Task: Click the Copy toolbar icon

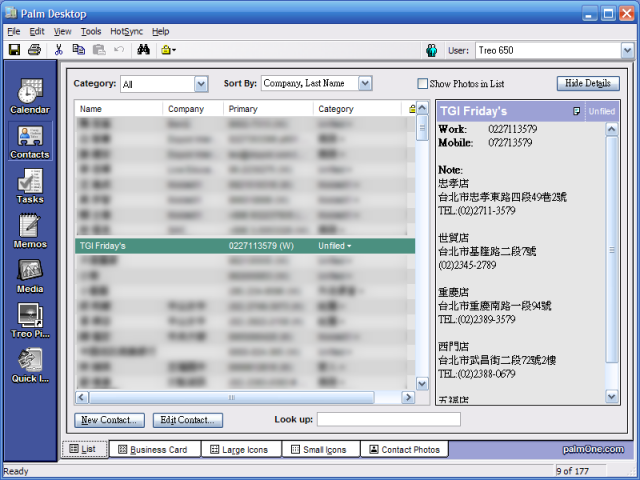Action: point(78,50)
